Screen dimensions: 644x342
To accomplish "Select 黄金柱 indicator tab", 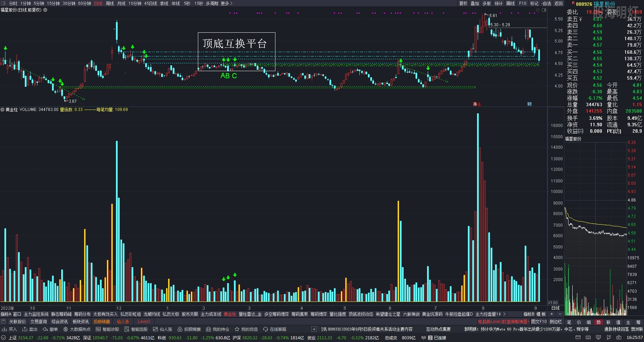I will coord(230,314).
